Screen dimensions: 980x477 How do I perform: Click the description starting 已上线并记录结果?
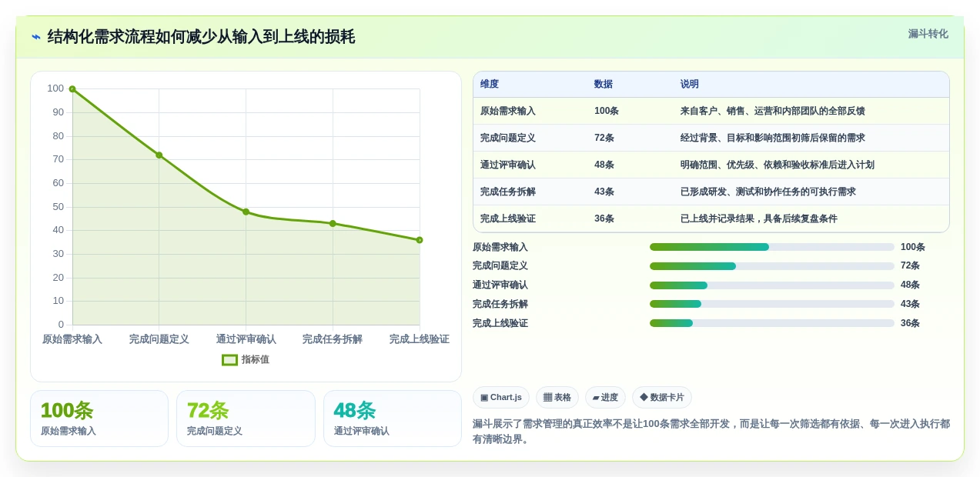(759, 218)
